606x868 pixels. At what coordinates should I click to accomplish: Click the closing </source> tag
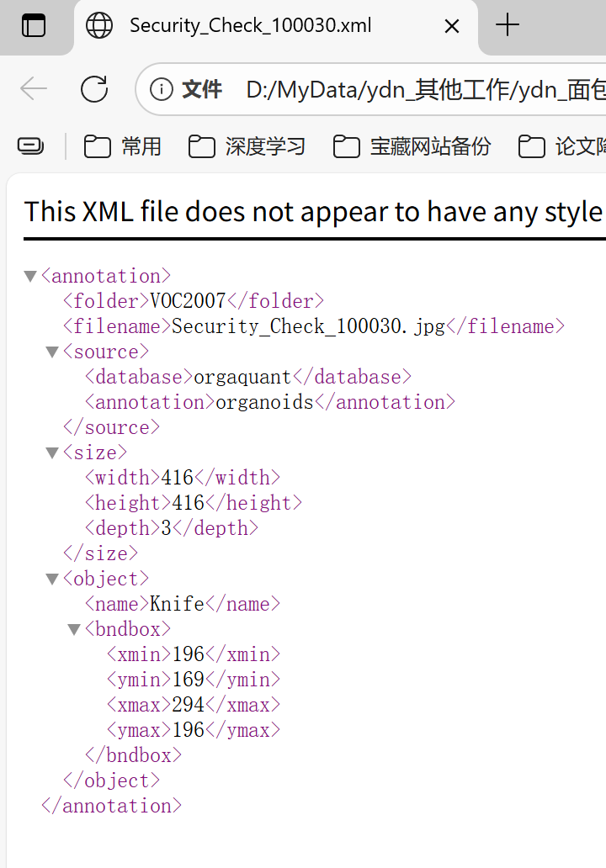pyautogui.click(x=111, y=427)
